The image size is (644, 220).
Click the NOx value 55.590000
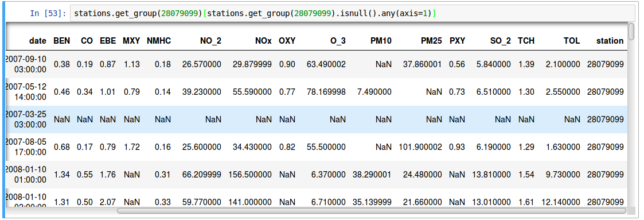coord(252,92)
